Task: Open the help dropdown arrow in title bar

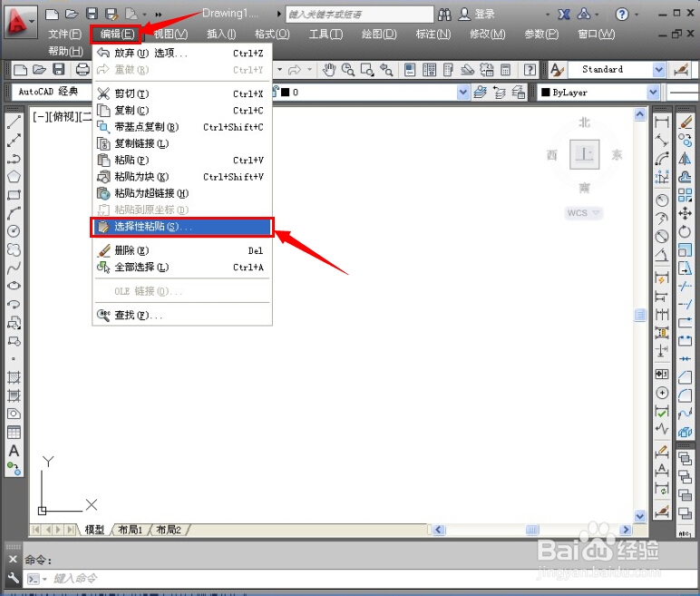Action: (x=637, y=15)
